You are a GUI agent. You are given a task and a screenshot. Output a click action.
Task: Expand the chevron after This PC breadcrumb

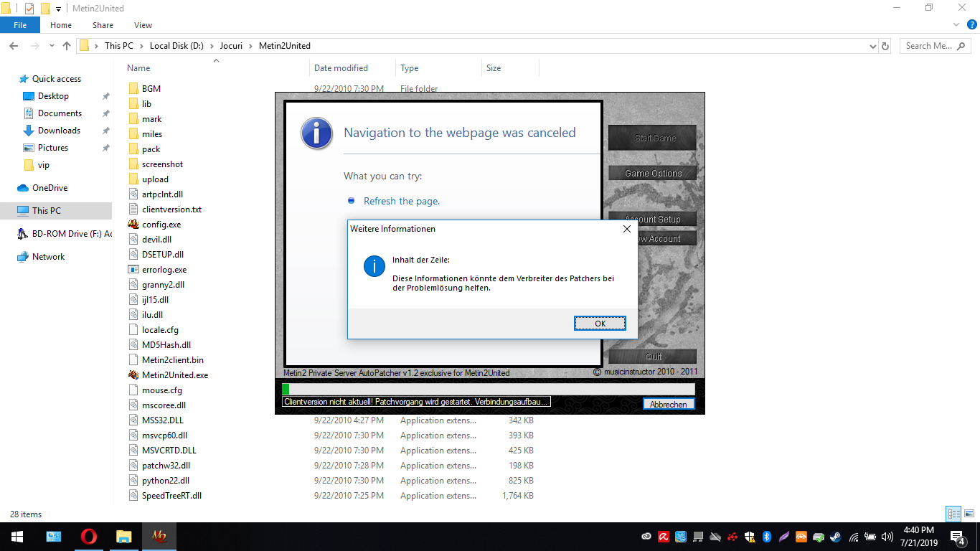pos(141,46)
